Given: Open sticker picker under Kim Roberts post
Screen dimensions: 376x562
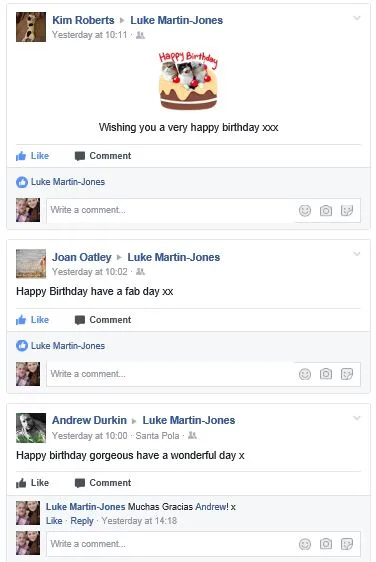Looking at the screenshot, I should [347, 210].
